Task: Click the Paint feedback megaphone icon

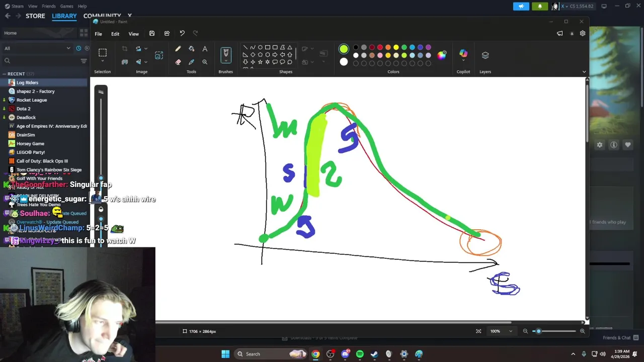Action: pos(560,33)
